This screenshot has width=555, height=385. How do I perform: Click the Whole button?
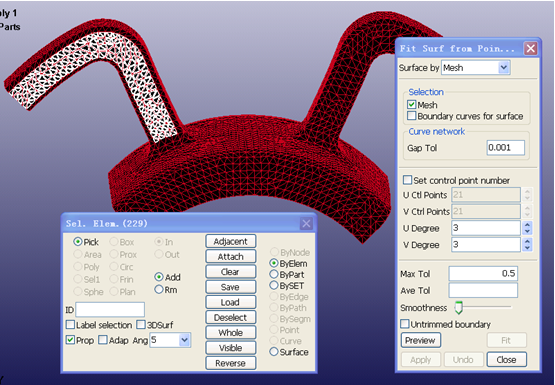click(x=230, y=333)
